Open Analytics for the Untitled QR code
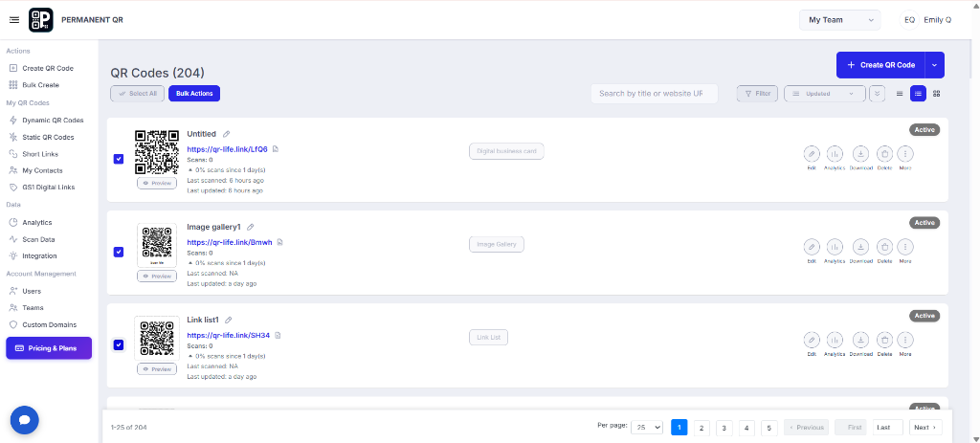Screen dimensions: 980x443 tap(835, 154)
